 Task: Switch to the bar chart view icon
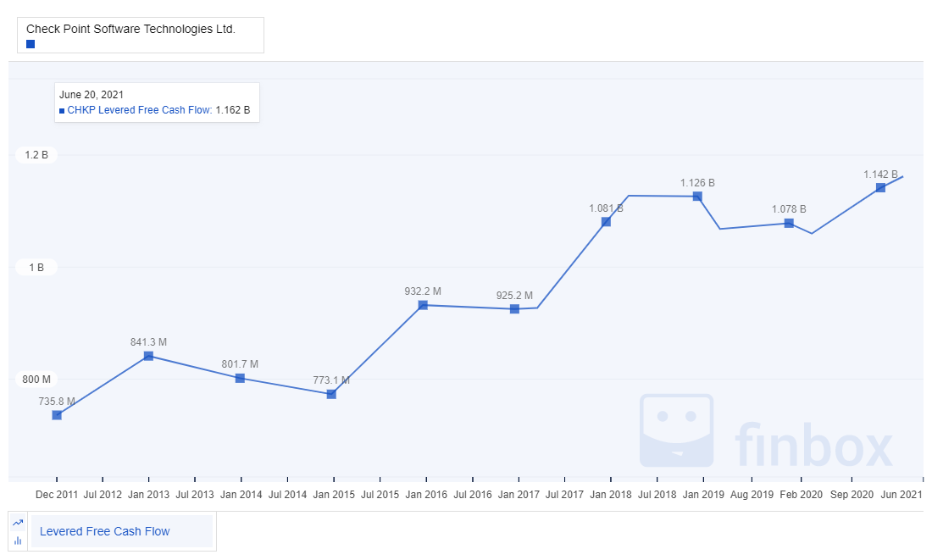(x=18, y=541)
